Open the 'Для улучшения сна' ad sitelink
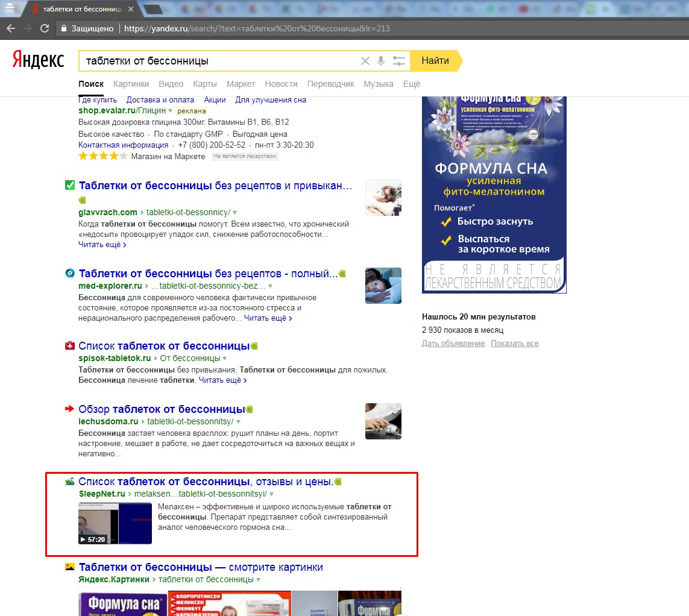 (x=271, y=99)
